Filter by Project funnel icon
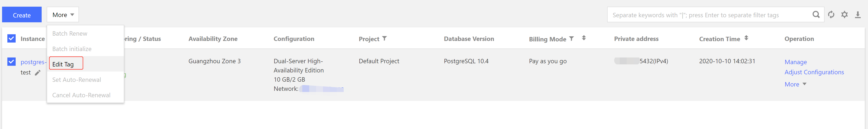The height and width of the screenshot is (129, 868). tap(384, 38)
